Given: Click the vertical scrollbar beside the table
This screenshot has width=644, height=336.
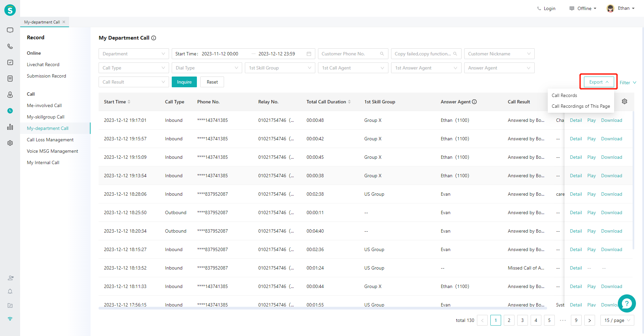Looking at the screenshot, I should point(633,180).
